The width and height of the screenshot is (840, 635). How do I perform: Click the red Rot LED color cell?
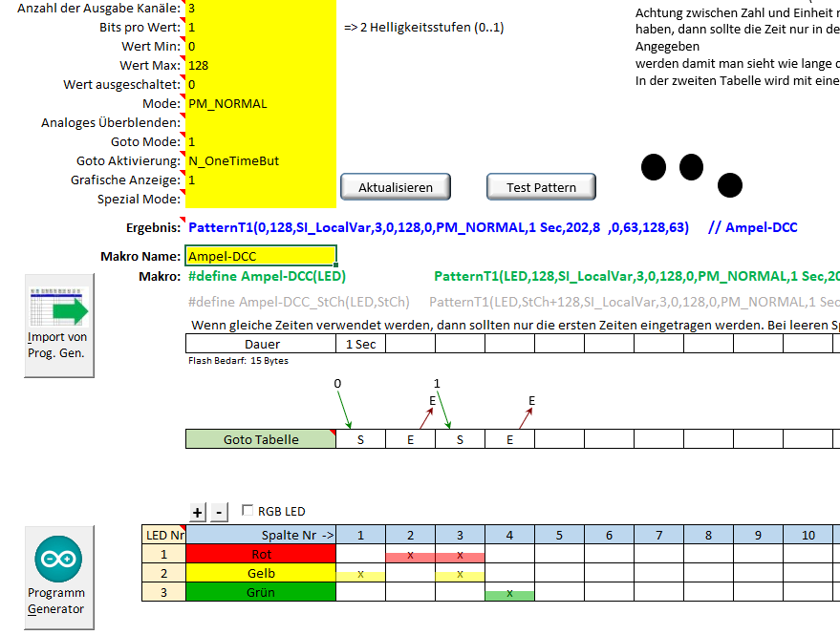[x=261, y=555]
